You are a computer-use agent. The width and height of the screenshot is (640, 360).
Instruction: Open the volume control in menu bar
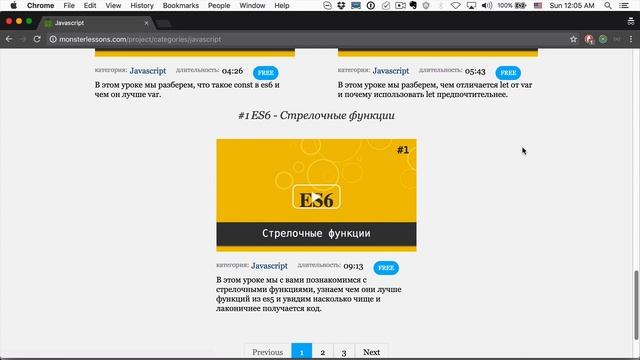(487, 6)
